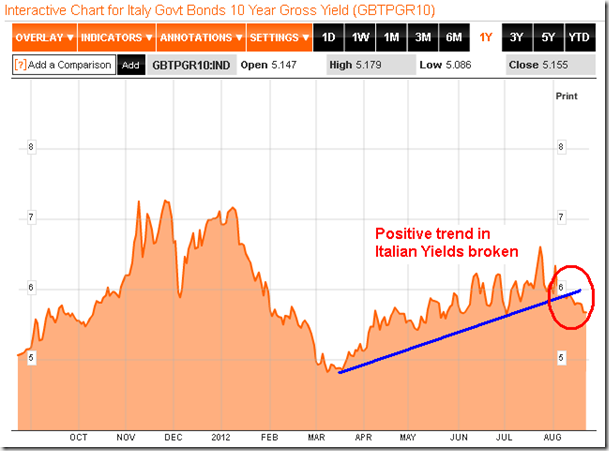This screenshot has width=609, height=451.
Task: Expand the Settings dropdown
Action: tap(277, 38)
